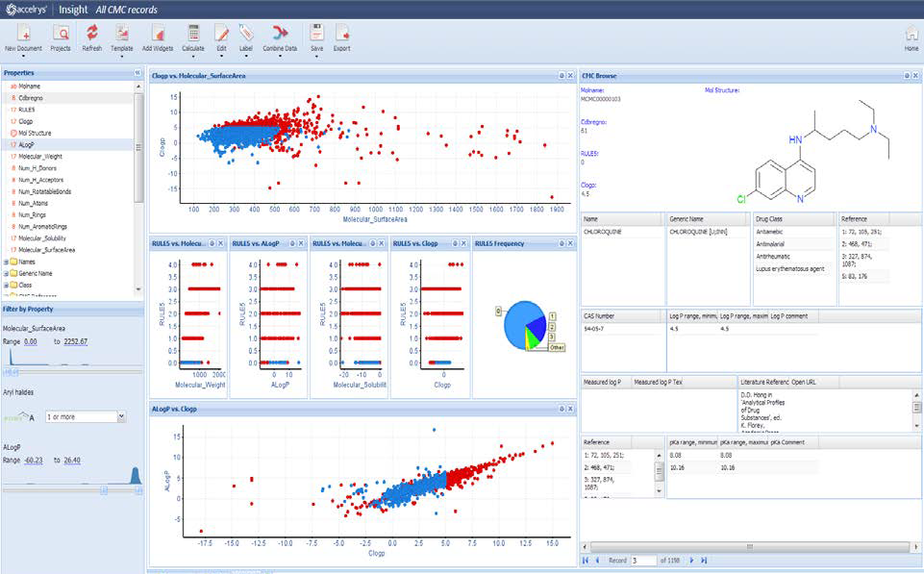Click the Combine Data icon
Viewport: 924px width, 574px height.
click(x=280, y=33)
